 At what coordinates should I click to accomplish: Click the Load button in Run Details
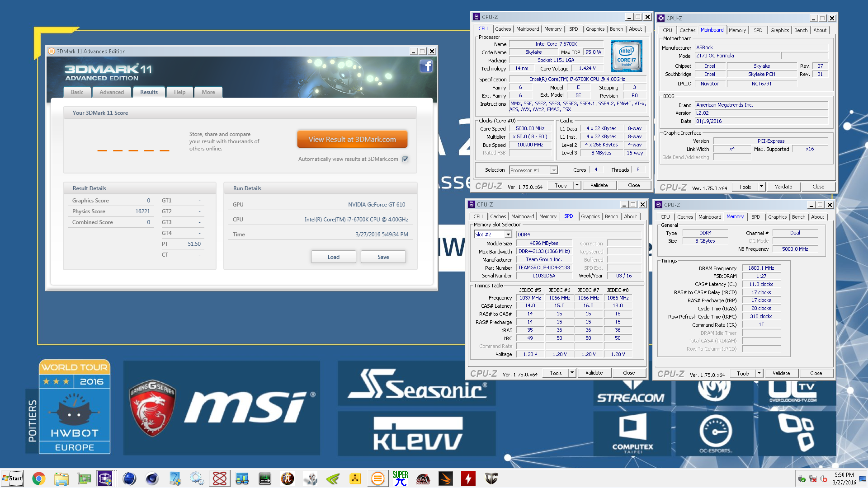click(x=334, y=257)
